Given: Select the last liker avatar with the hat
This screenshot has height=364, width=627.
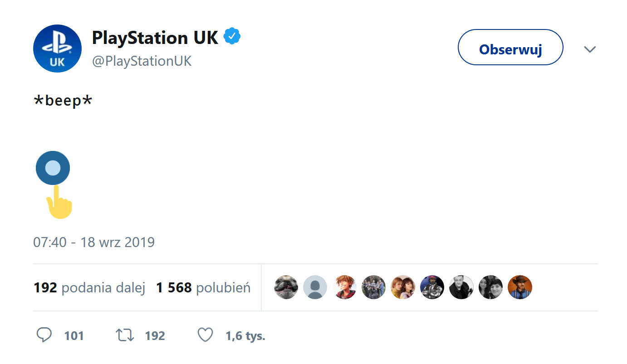Looking at the screenshot, I should click(520, 287).
